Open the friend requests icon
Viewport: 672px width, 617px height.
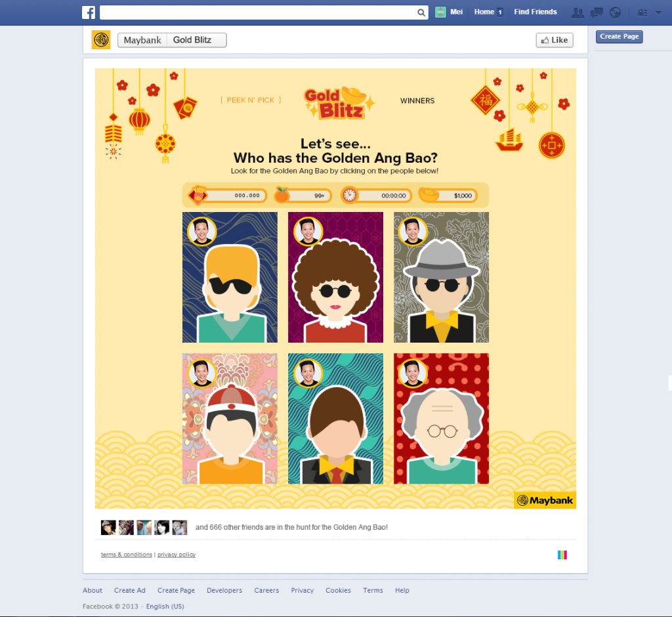tap(577, 12)
